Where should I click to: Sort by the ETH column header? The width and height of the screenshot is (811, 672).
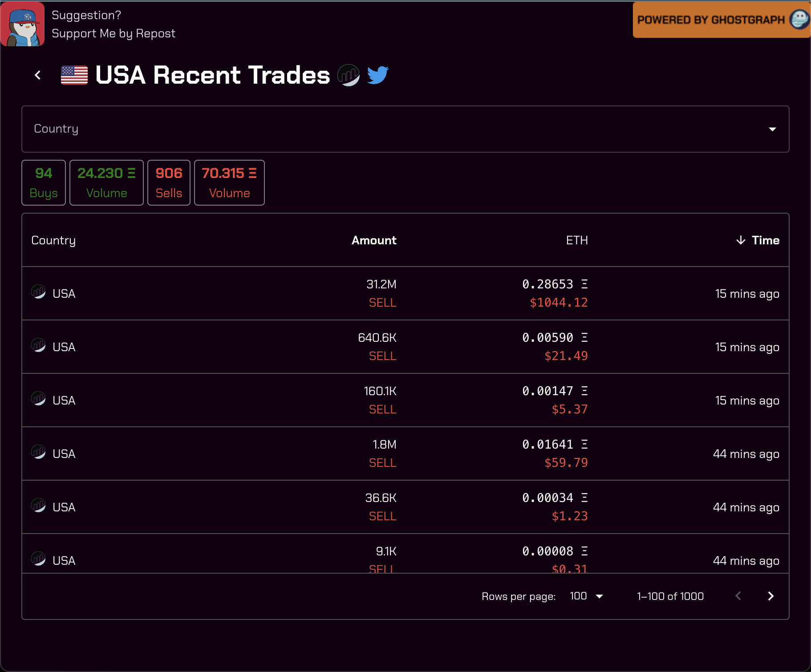click(x=576, y=240)
